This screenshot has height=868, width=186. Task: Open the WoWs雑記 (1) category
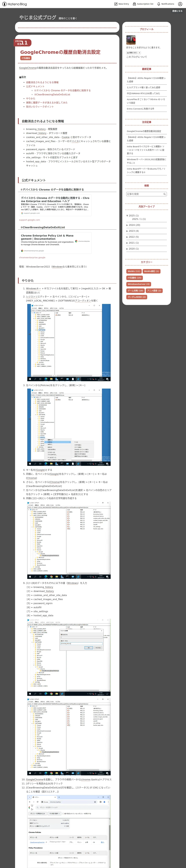click(x=152, y=271)
